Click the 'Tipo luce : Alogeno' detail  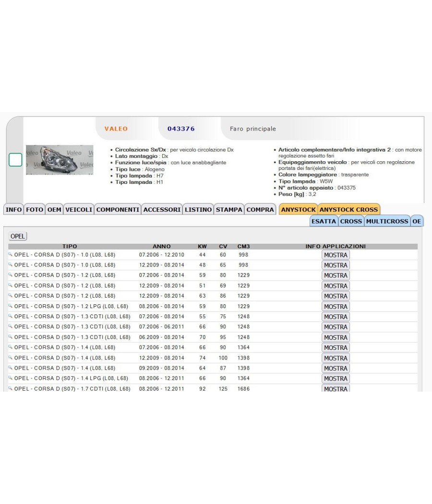140,169
